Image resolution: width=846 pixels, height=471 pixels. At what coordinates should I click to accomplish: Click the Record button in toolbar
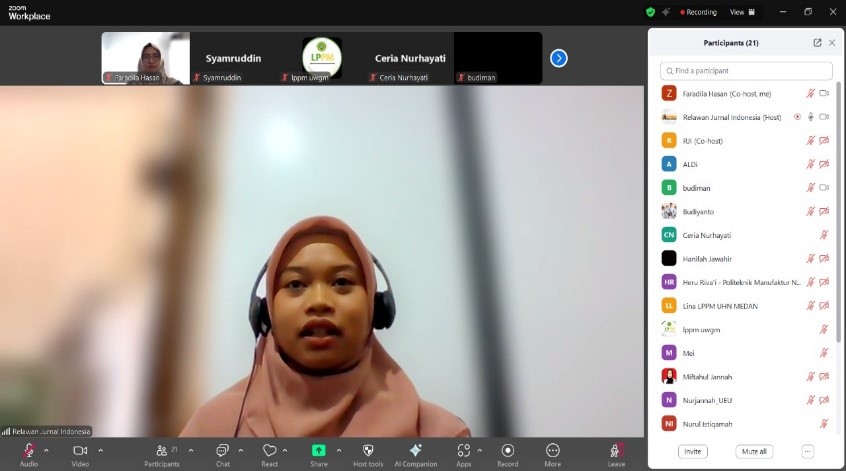(x=508, y=451)
